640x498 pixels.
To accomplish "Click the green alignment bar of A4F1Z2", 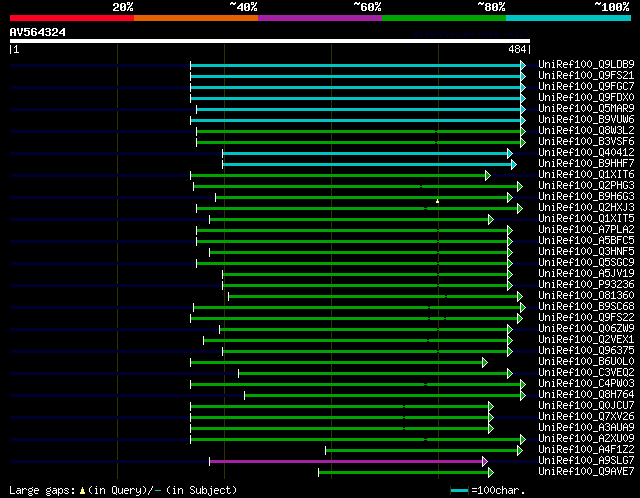I will click(x=422, y=450).
